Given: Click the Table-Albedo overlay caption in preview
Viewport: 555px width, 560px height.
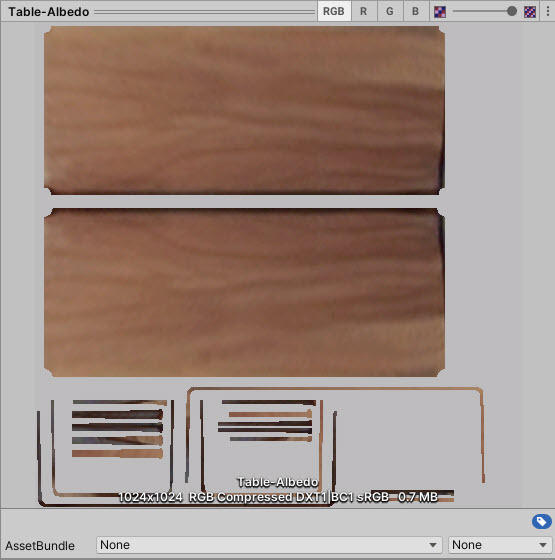Looking at the screenshot, I should (x=278, y=482).
